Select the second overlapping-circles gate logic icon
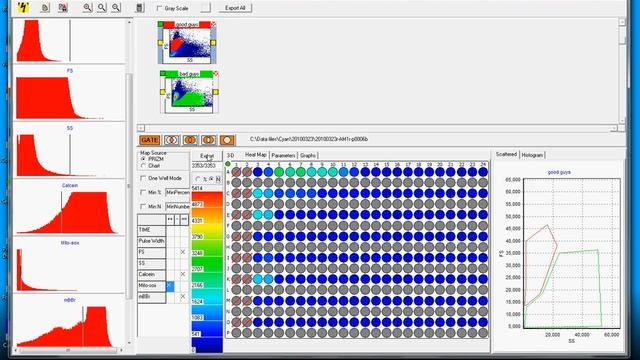 point(190,140)
